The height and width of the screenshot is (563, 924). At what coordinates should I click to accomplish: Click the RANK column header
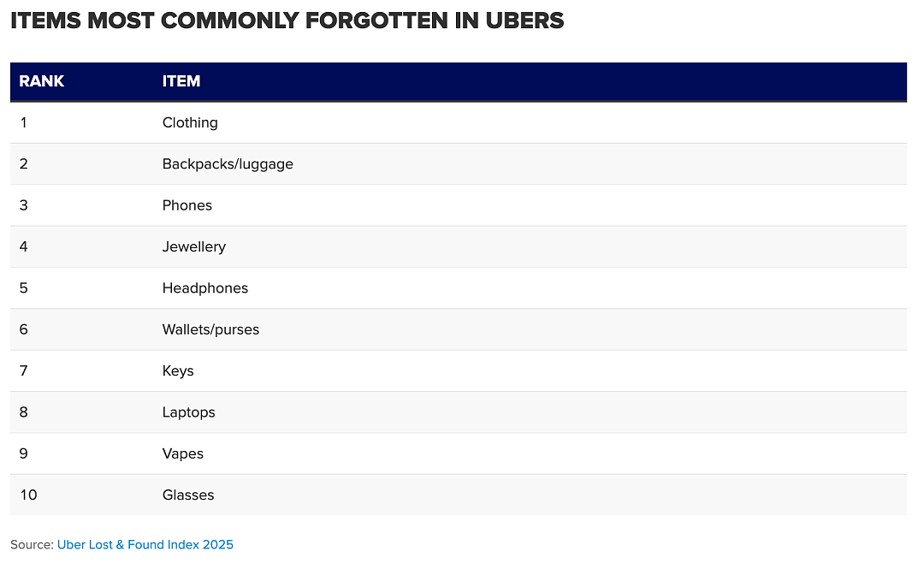coord(41,81)
